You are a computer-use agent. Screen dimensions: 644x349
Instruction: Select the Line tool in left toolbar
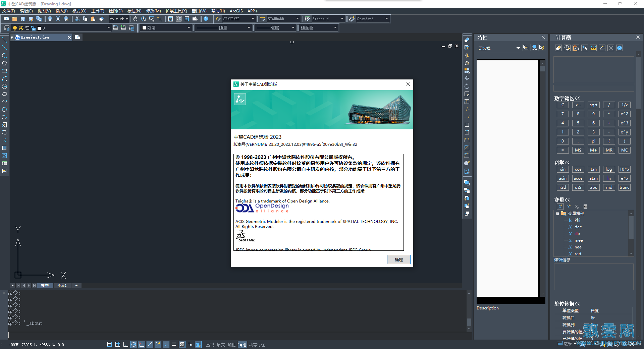(4, 40)
